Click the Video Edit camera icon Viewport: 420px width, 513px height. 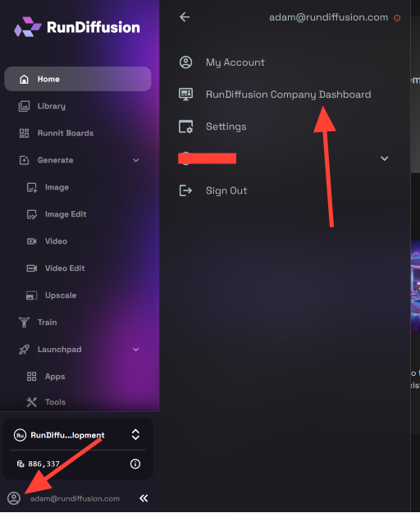coord(32,268)
